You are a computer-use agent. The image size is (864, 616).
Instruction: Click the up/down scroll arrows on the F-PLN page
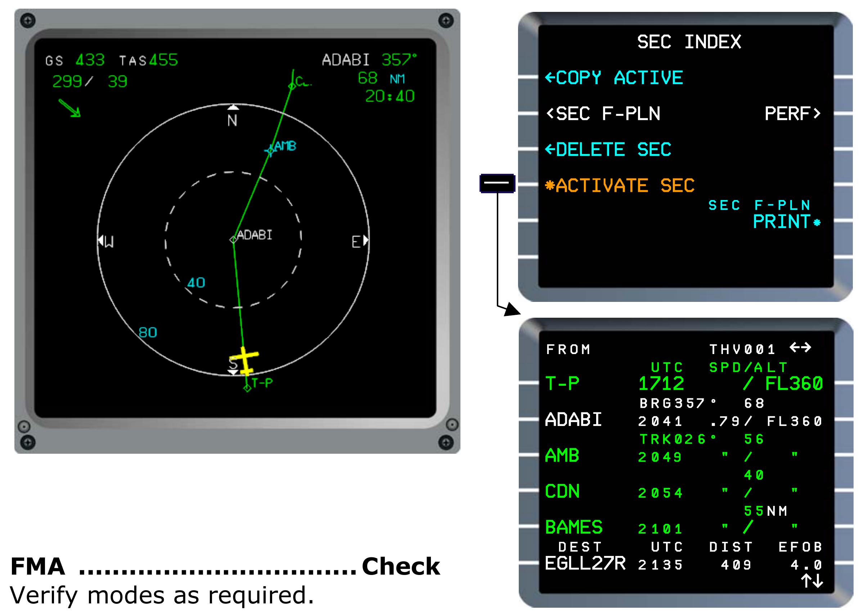click(x=812, y=581)
